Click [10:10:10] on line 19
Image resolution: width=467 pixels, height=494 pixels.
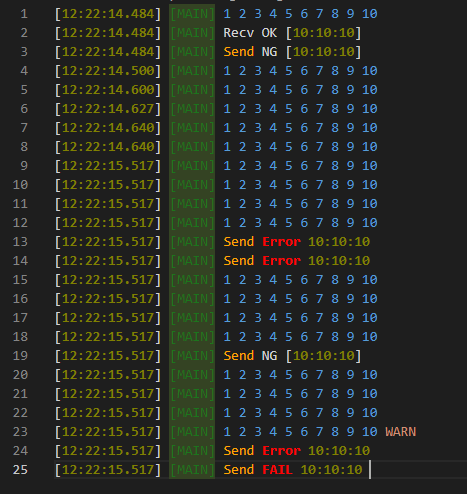(323, 356)
